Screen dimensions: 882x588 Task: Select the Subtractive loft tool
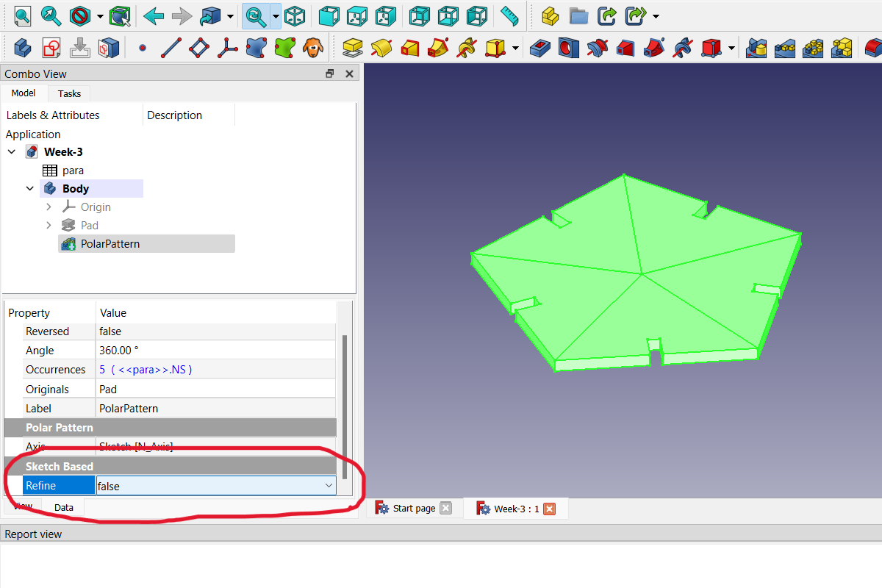tap(625, 49)
